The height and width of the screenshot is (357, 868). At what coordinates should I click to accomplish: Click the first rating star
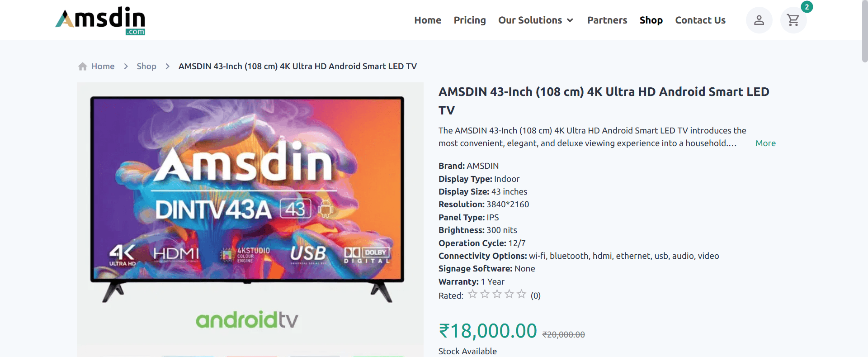click(472, 294)
